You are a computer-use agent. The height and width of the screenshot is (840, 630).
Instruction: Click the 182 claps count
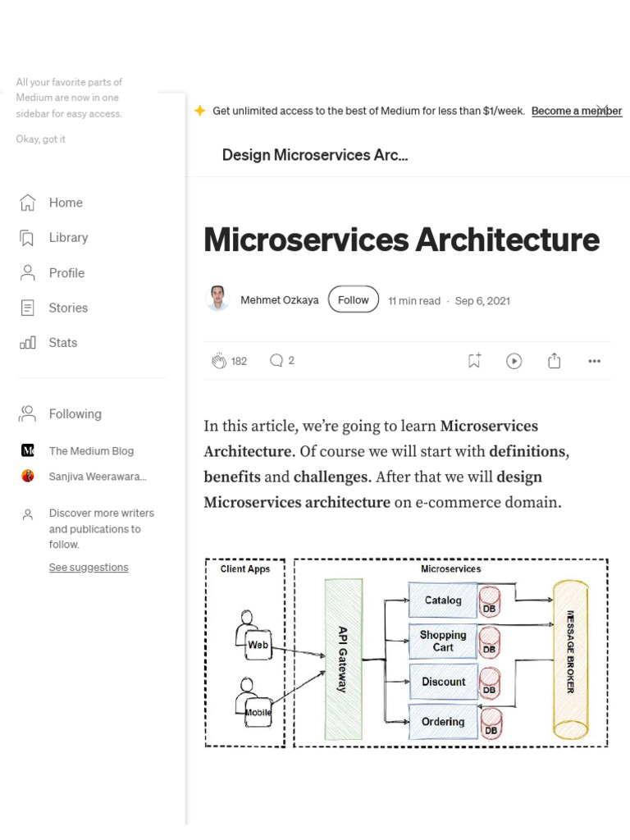[239, 361]
